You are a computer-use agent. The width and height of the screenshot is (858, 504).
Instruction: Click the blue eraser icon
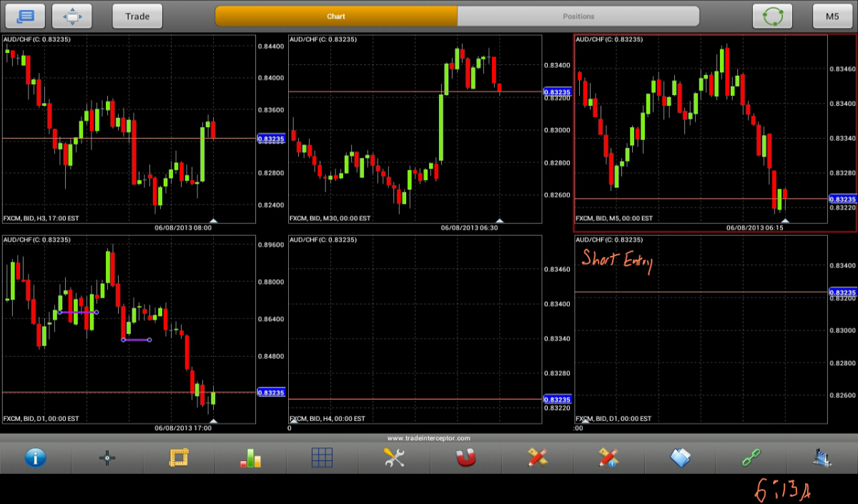(x=680, y=458)
